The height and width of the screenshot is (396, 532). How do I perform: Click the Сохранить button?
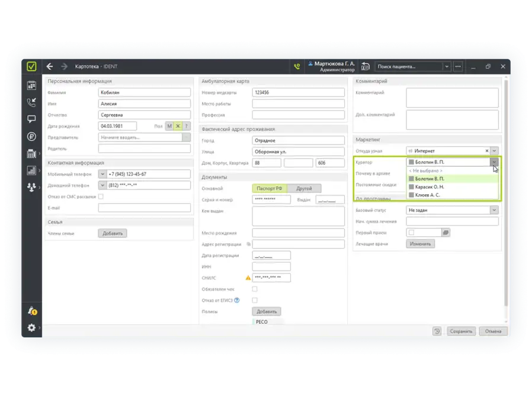tap(460, 331)
